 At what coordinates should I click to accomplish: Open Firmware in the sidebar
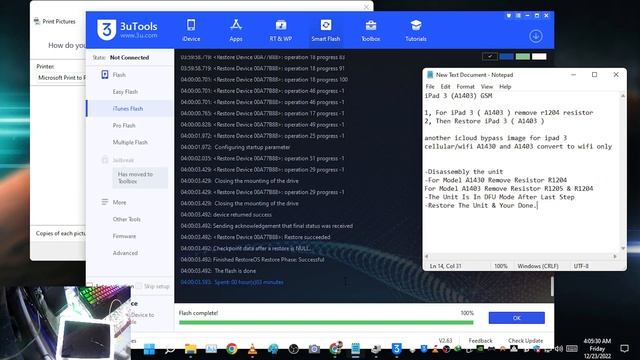[x=124, y=236]
